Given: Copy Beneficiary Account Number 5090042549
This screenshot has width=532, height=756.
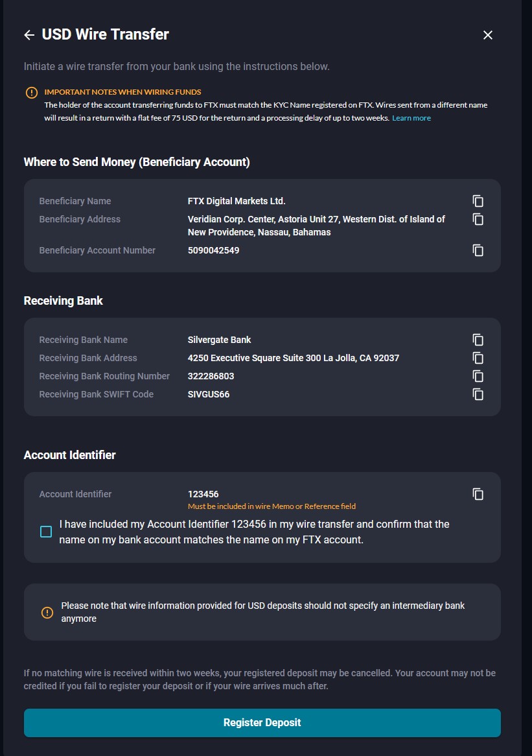Looking at the screenshot, I should point(478,250).
